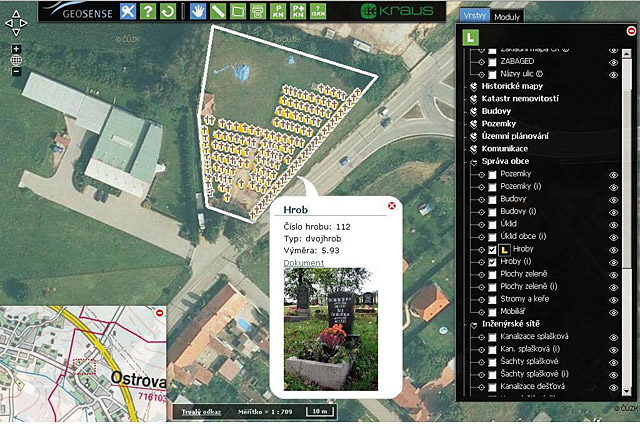This screenshot has width=640, height=424.
Task: Pan map left with left arrow
Action: point(8,23)
